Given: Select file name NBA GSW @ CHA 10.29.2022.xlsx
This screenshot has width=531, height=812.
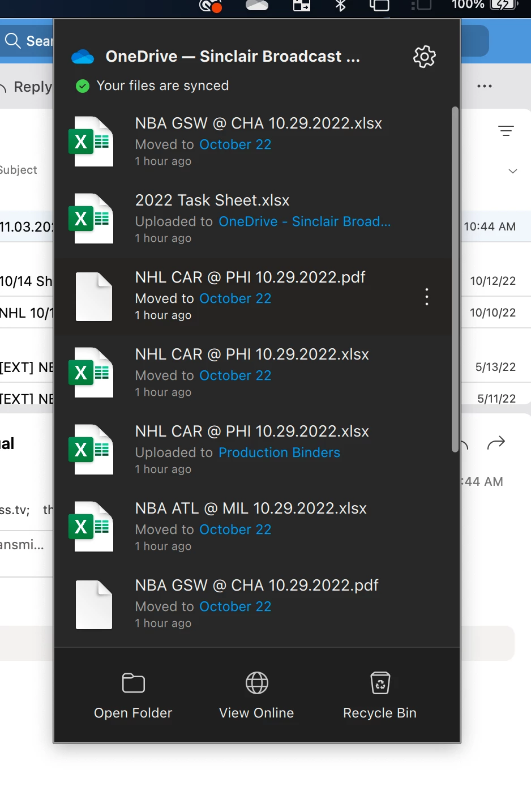Looking at the screenshot, I should click(259, 123).
